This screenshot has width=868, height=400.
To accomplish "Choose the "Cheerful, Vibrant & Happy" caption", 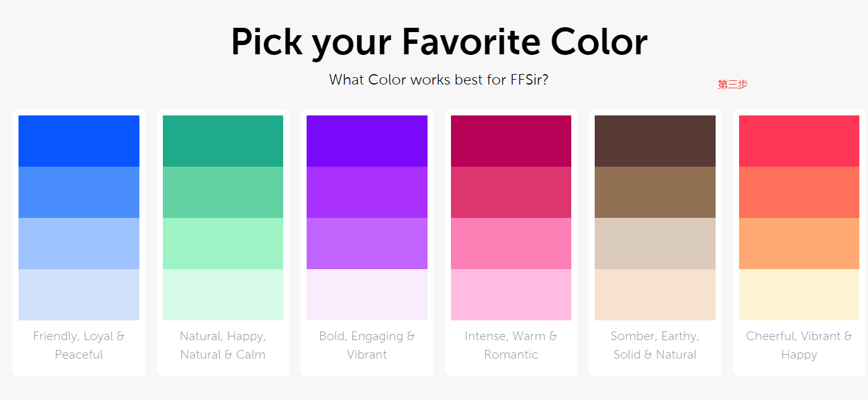I will tap(799, 345).
